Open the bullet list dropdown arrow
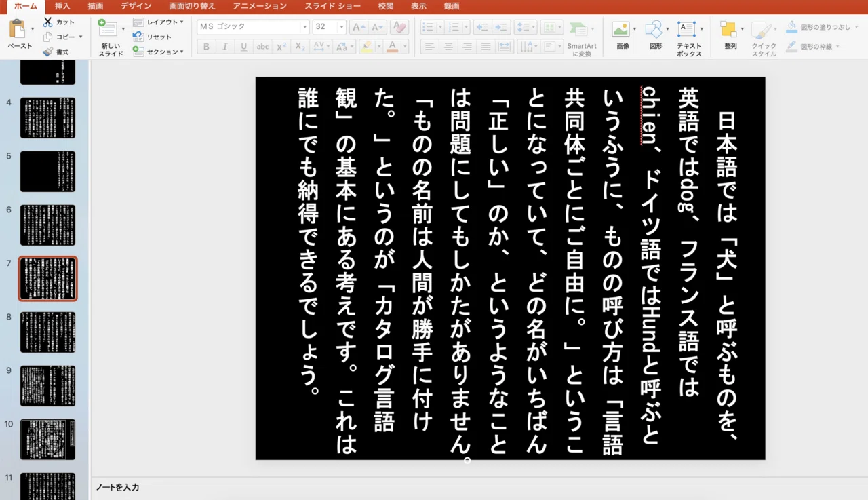Image resolution: width=868 pixels, height=500 pixels. click(439, 27)
